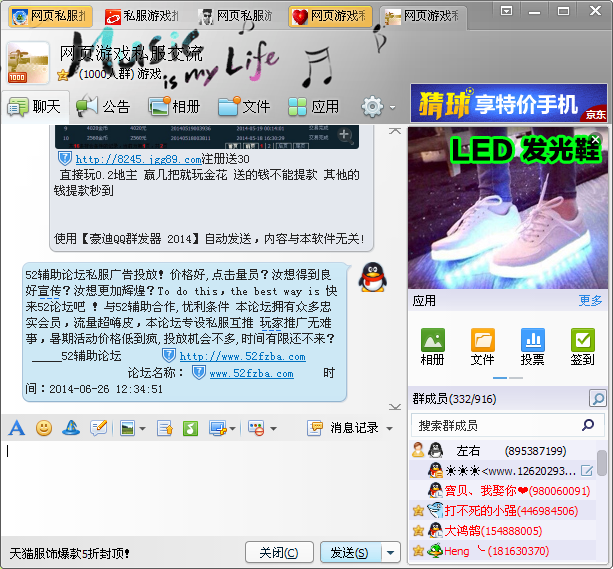Image resolution: width=613 pixels, height=569 pixels.
Task: Open the Album app icon in sidebar
Action: pos(432,340)
